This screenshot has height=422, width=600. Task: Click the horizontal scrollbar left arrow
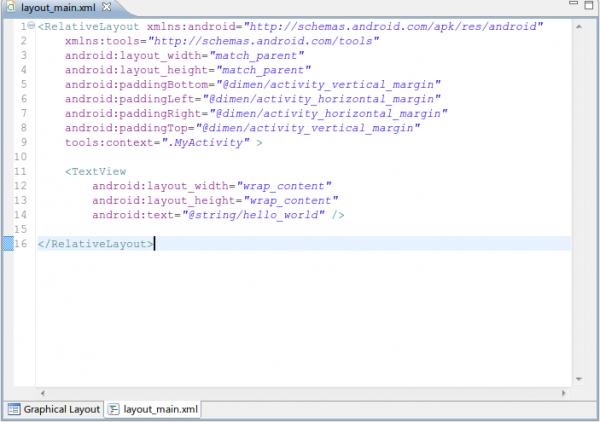click(x=42, y=393)
